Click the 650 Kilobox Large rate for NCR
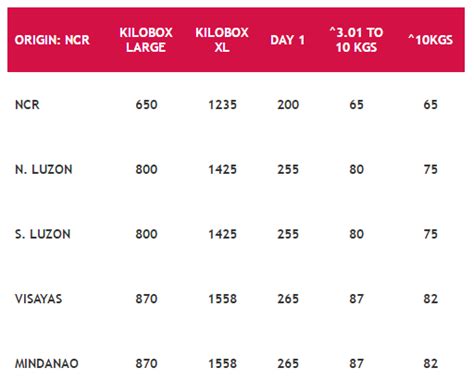Viewport: 474px width, 380px height. coord(146,105)
